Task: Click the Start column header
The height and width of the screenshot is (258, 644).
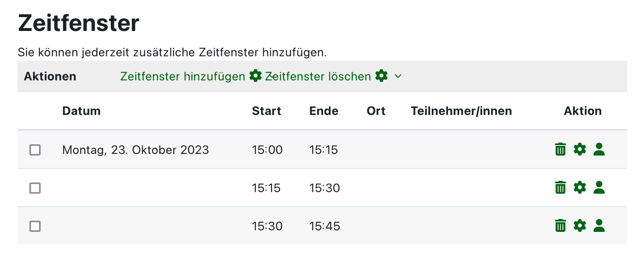Action: [266, 111]
